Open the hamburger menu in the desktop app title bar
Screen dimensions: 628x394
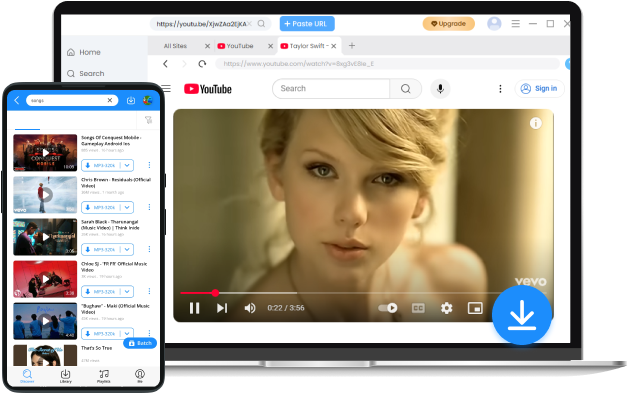[515, 24]
